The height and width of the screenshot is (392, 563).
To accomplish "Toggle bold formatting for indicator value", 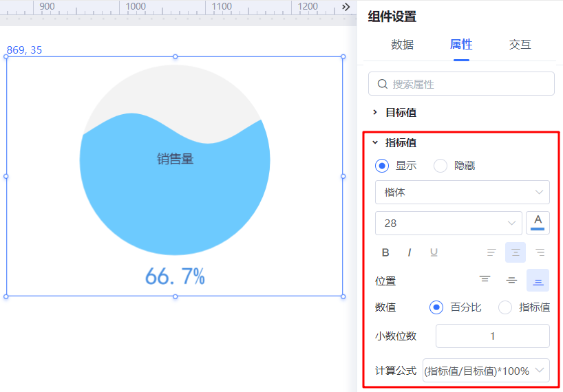I will tap(385, 252).
